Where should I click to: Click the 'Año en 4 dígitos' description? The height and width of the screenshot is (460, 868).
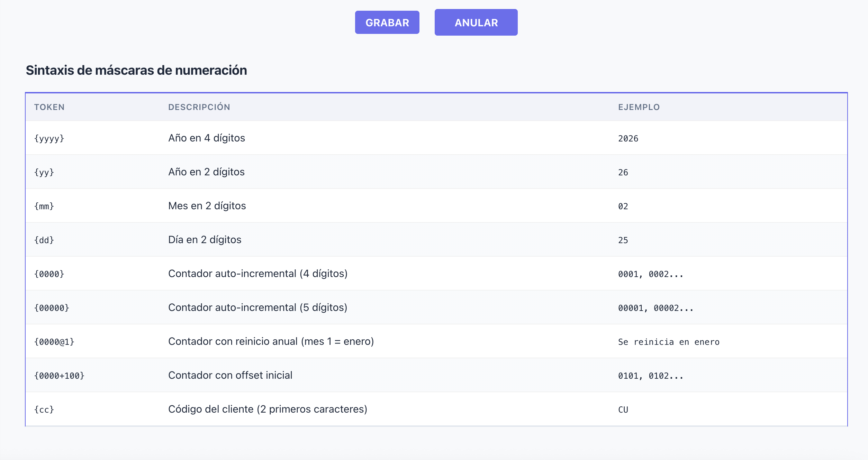(206, 138)
